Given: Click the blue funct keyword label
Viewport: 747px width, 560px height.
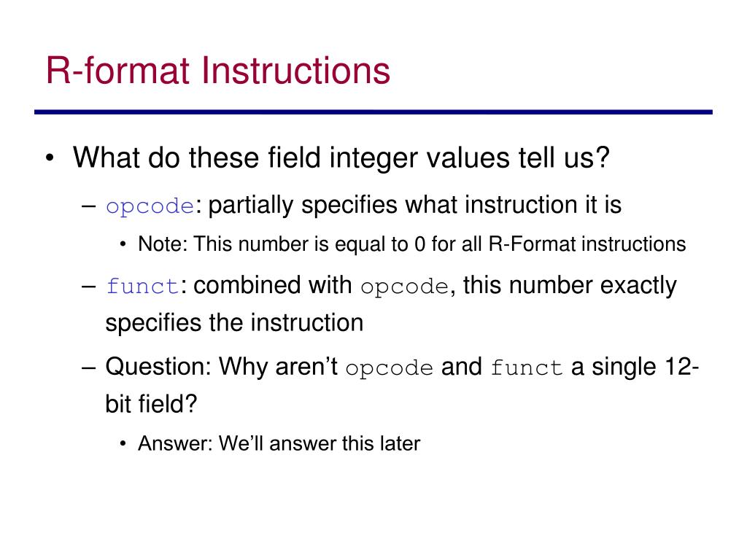Looking at the screenshot, I should click(142, 286).
